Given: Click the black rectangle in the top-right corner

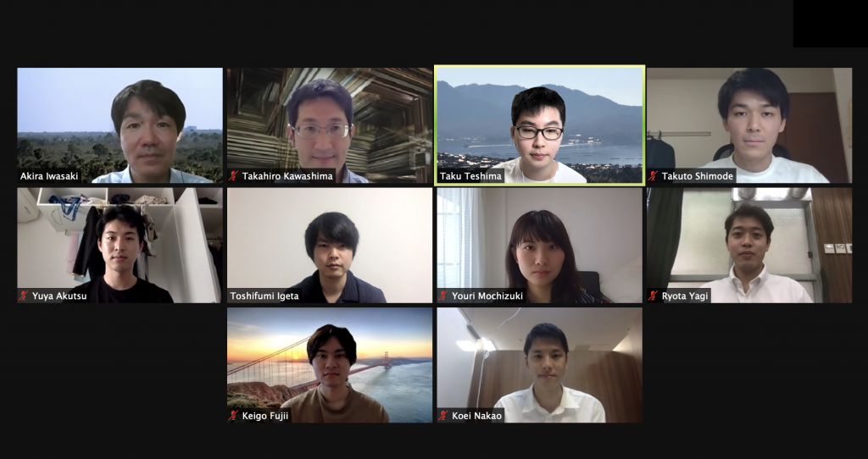Looking at the screenshot, I should pyautogui.click(x=831, y=23).
